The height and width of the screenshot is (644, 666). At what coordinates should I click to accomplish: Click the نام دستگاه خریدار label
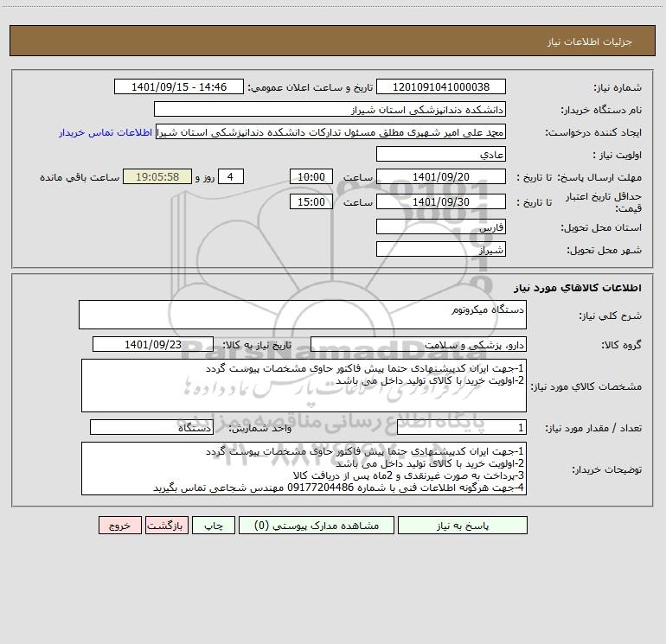(601, 111)
